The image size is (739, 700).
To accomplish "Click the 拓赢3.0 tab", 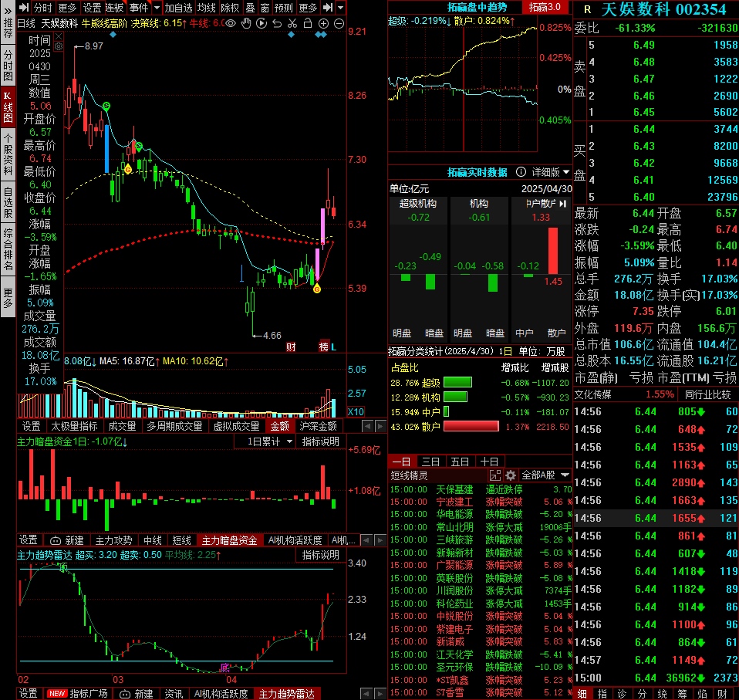I will click(545, 7).
